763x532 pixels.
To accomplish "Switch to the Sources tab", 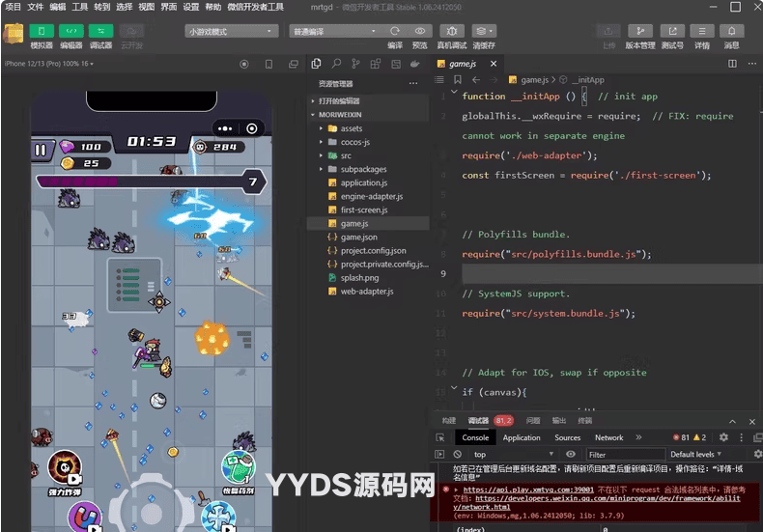I will pyautogui.click(x=567, y=437).
